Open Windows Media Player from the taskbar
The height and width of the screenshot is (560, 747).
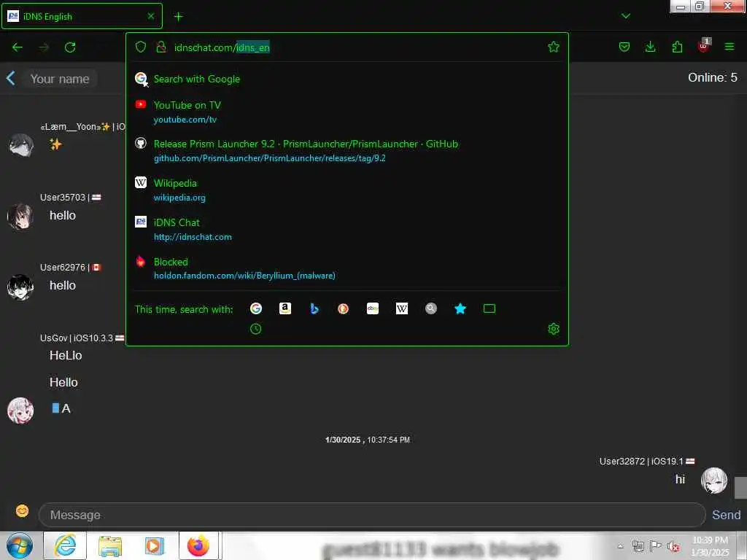(x=155, y=545)
